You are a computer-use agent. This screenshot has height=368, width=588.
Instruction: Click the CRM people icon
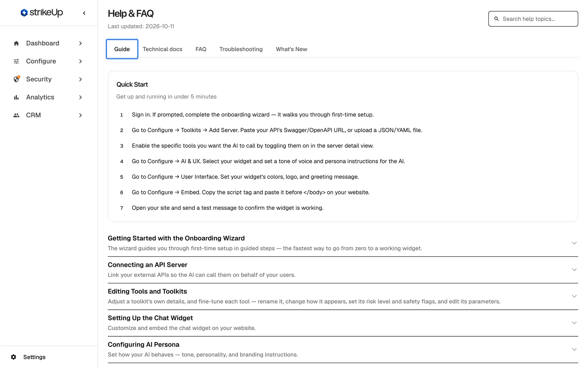(16, 115)
